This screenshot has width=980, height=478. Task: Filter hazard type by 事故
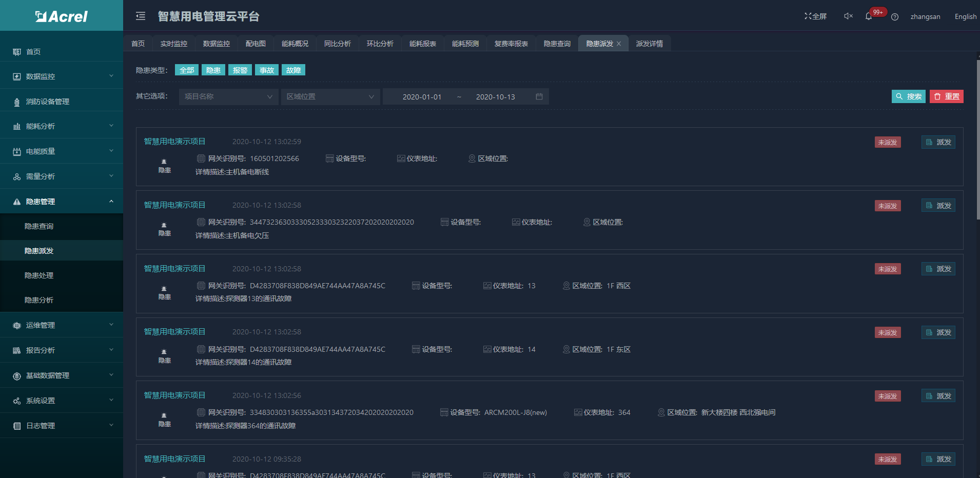[x=267, y=70]
